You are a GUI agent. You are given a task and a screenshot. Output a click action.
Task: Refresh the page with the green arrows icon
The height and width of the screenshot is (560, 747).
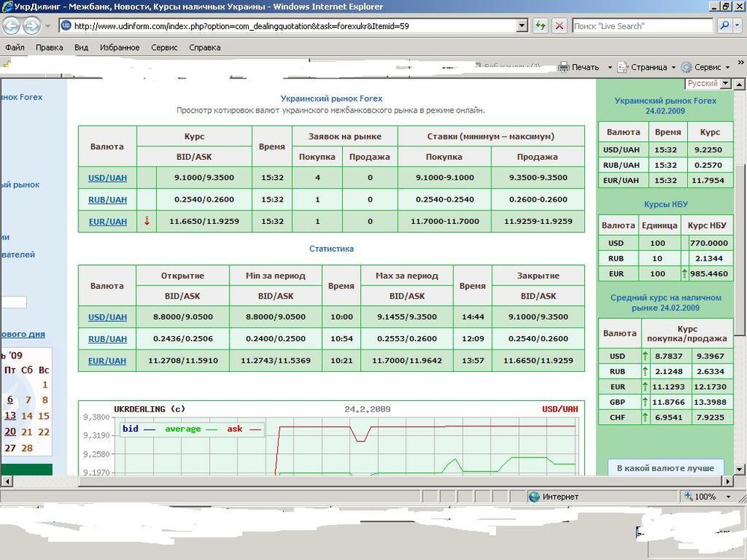[x=541, y=25]
